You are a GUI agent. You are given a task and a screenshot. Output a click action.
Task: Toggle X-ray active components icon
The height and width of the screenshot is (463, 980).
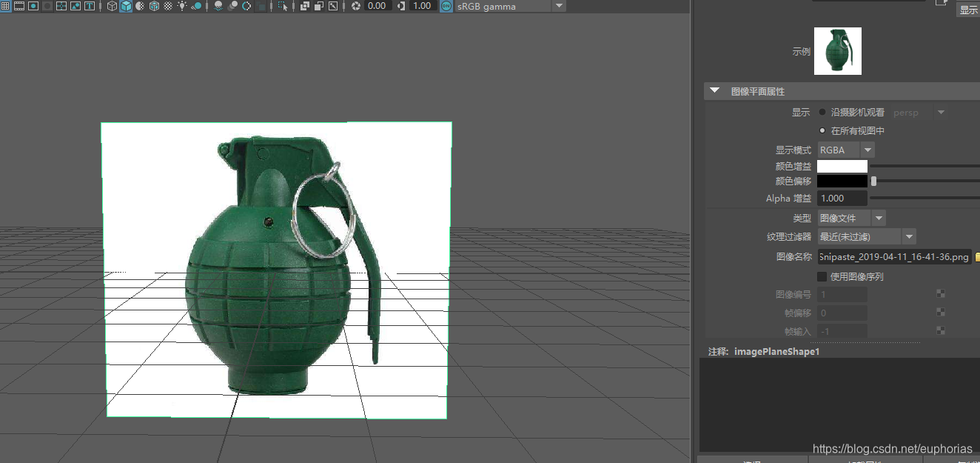[318, 6]
